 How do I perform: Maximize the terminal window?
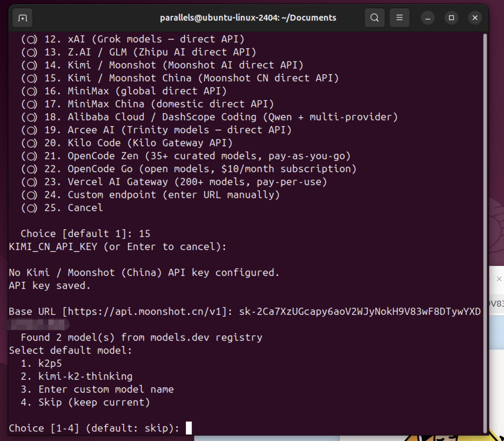(451, 18)
